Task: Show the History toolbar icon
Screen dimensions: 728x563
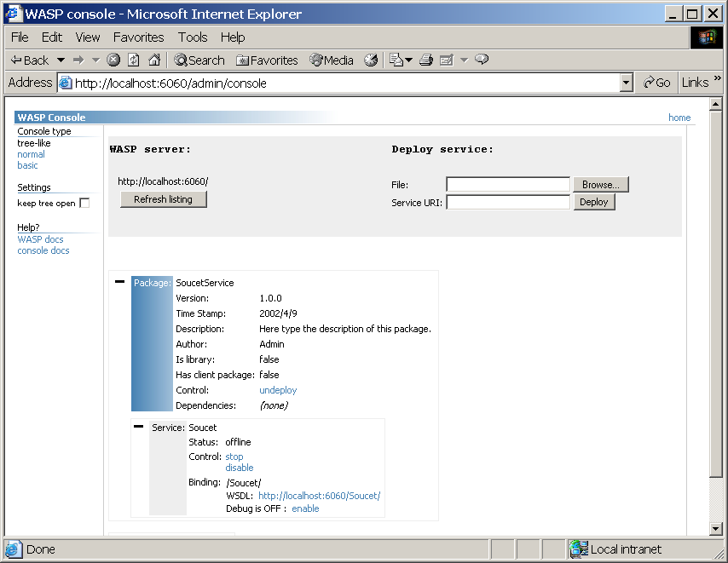Action: [371, 60]
